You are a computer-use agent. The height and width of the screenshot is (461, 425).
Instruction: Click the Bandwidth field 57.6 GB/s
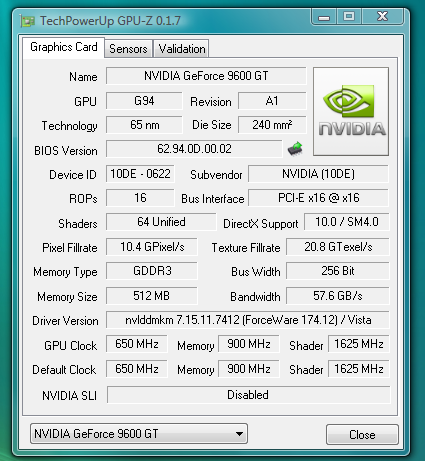tap(338, 296)
